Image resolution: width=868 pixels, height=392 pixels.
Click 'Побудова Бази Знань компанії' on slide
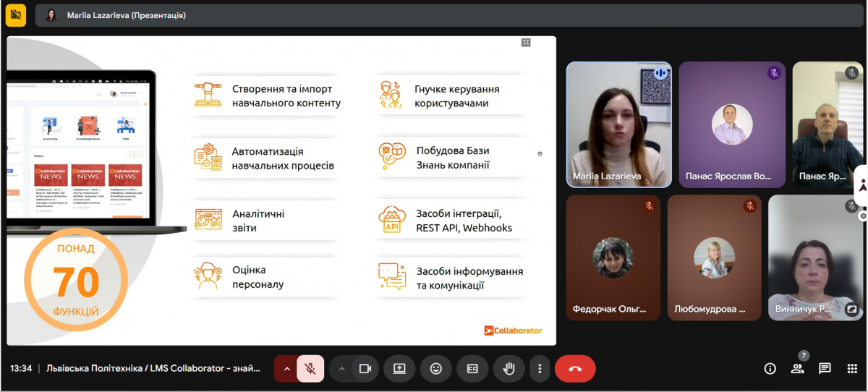(x=453, y=158)
